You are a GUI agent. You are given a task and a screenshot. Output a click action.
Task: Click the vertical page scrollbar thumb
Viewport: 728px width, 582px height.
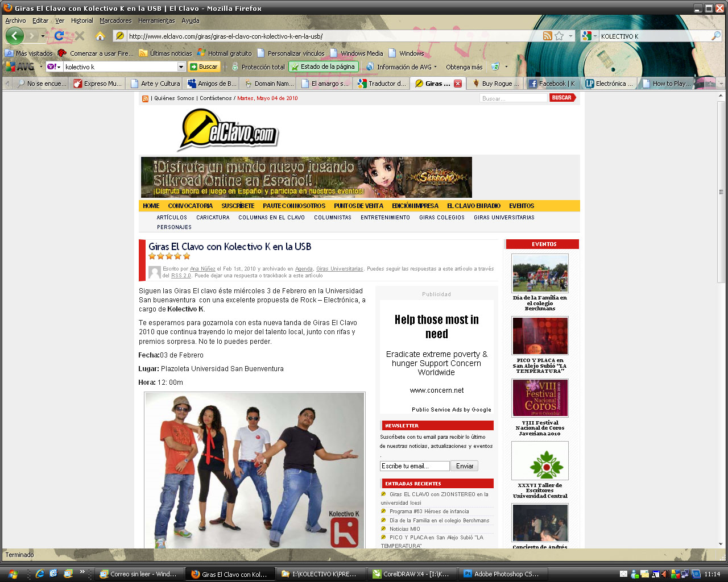click(x=722, y=192)
